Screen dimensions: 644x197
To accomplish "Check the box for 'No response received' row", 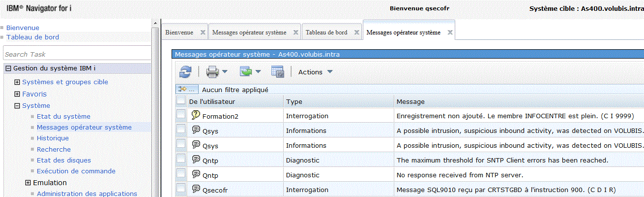I will (x=181, y=173).
